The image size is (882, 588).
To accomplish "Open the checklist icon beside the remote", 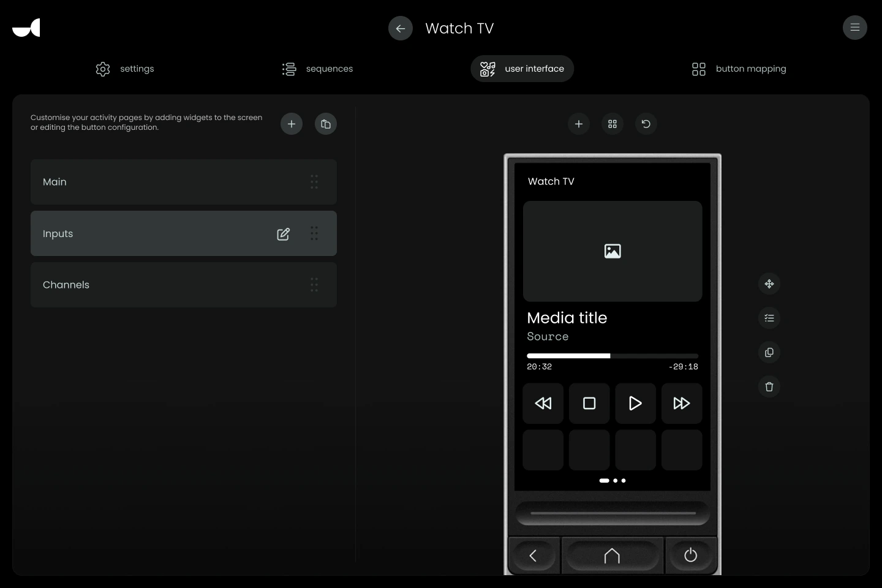I will point(769,318).
